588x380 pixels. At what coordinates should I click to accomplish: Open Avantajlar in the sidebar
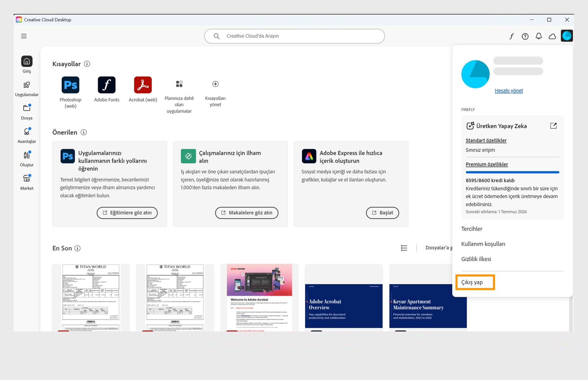click(x=26, y=135)
